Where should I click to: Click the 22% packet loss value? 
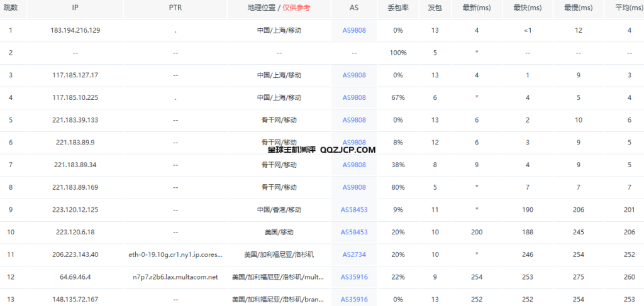(x=397, y=277)
